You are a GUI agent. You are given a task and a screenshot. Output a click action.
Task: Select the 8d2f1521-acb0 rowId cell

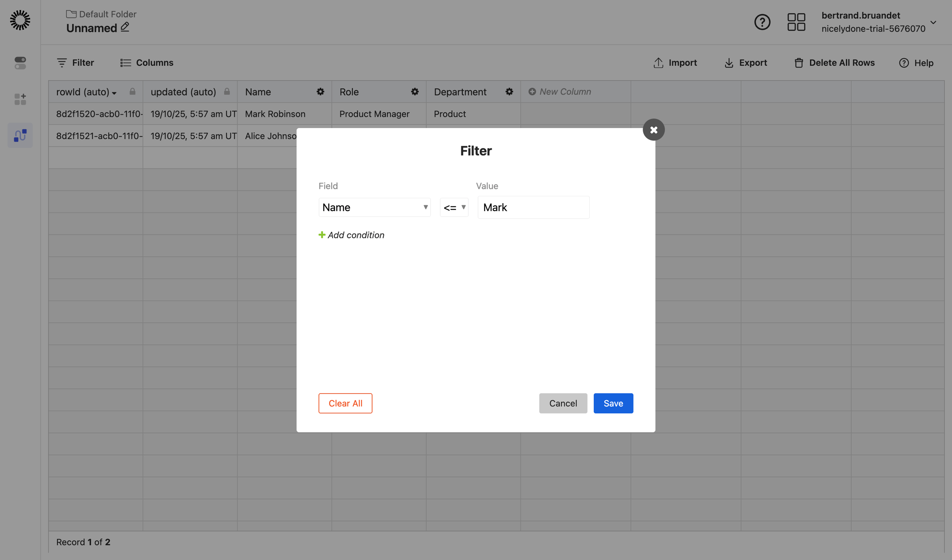pyautogui.click(x=96, y=136)
